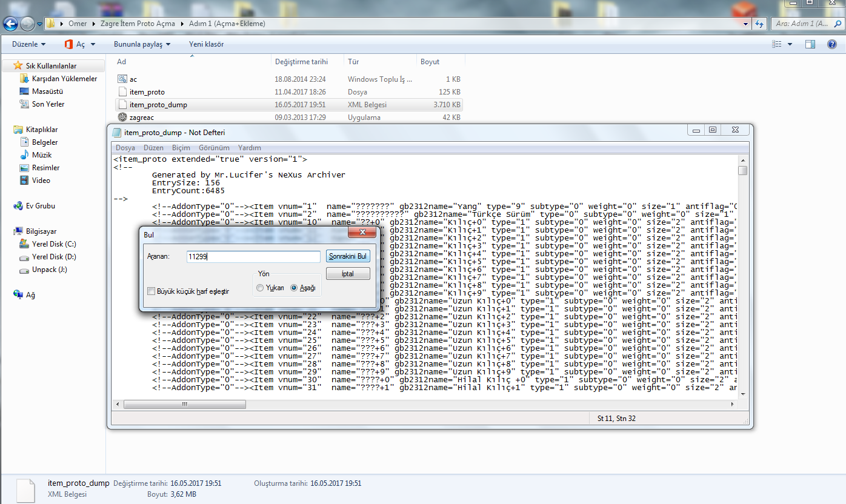This screenshot has width=846, height=504.
Task: Open the view options dropdown arrow
Action: coord(790,44)
